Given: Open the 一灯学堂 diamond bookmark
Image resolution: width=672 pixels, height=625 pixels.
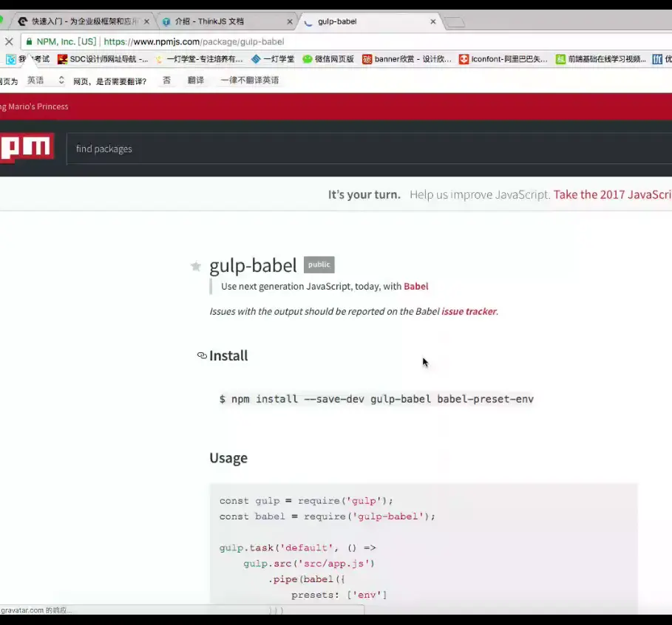Looking at the screenshot, I should pyautogui.click(x=273, y=59).
